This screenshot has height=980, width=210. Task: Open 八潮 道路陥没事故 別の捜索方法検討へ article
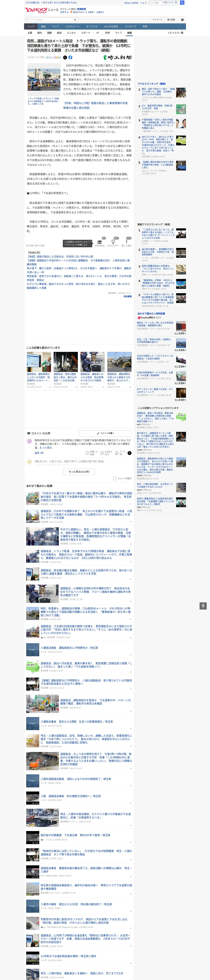tap(70, 796)
